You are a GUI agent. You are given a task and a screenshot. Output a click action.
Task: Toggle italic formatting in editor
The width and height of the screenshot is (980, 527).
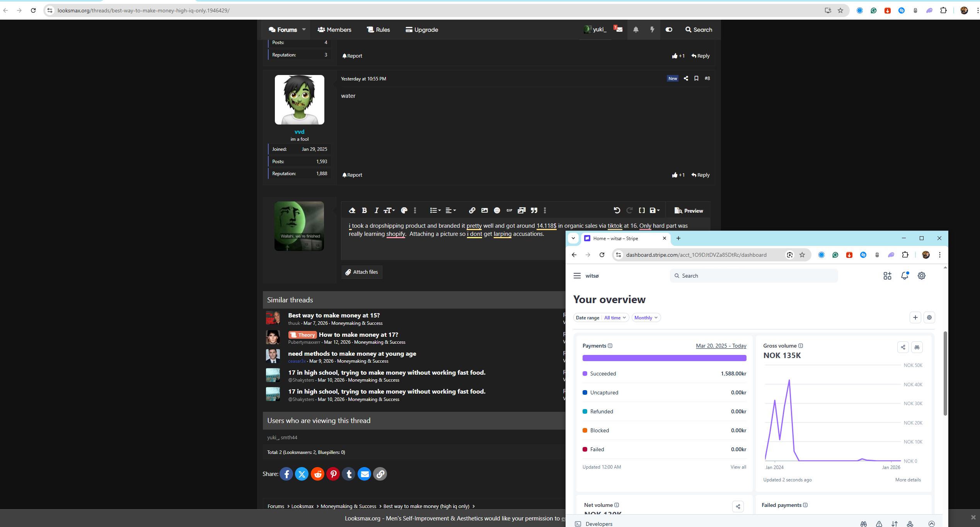click(376, 210)
